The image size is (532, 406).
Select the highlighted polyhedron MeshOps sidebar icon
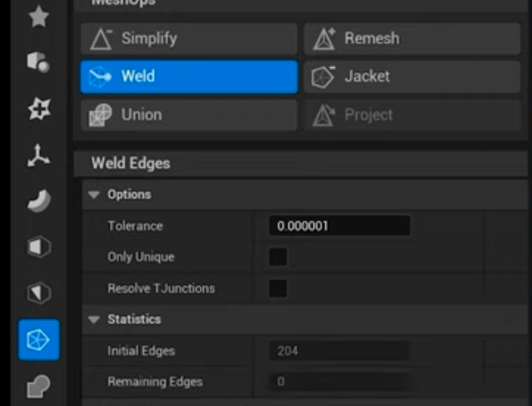click(x=38, y=340)
